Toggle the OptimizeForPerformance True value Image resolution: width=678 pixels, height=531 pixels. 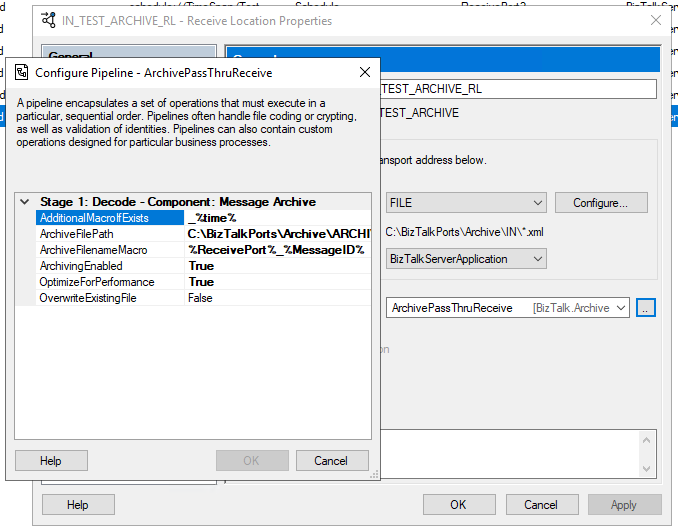[x=278, y=282]
